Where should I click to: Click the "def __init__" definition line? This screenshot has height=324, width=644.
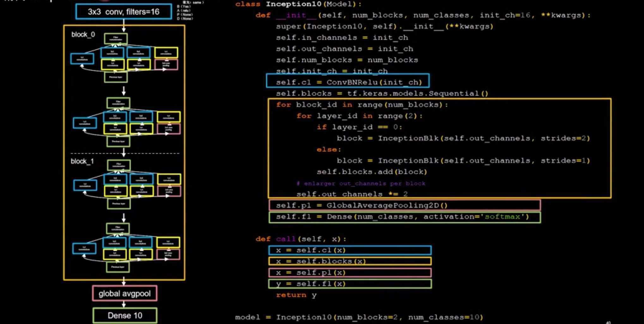pyautogui.click(x=423, y=15)
